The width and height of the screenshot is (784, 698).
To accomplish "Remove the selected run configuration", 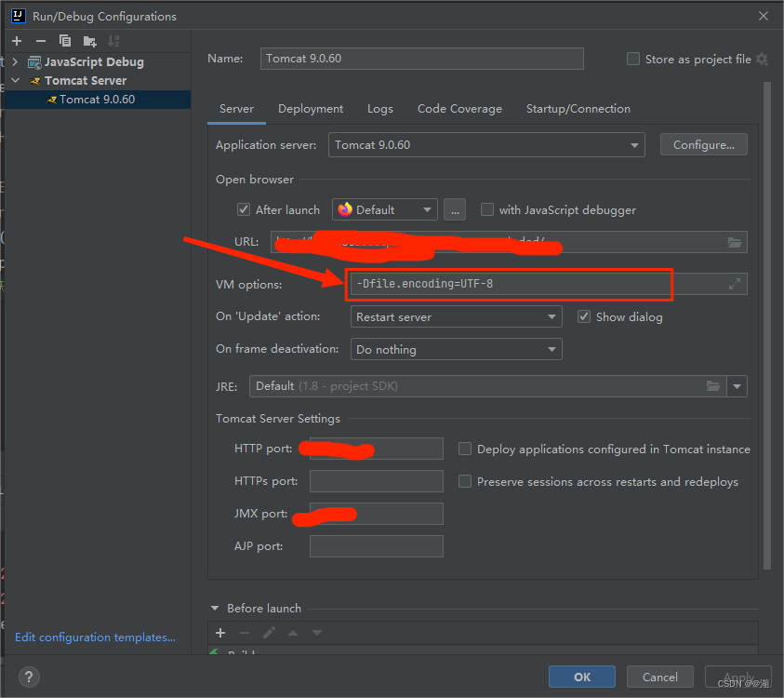I will click(x=41, y=41).
